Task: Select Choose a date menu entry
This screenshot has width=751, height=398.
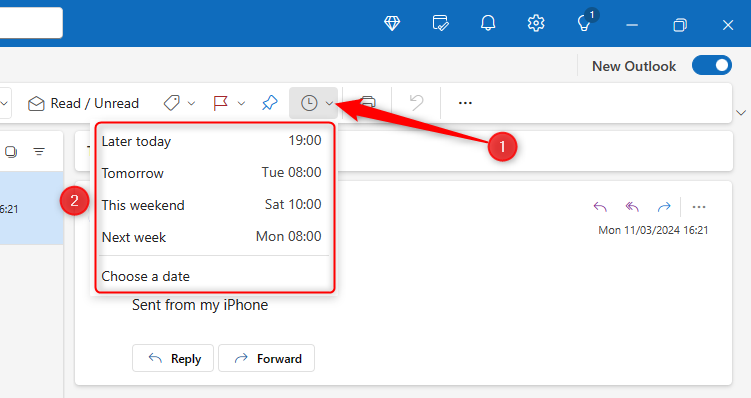Action: click(x=211, y=276)
